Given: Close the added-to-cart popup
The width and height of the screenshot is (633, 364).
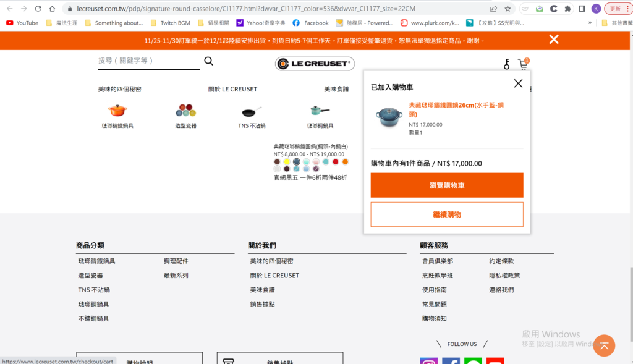Looking at the screenshot, I should pyautogui.click(x=518, y=83).
